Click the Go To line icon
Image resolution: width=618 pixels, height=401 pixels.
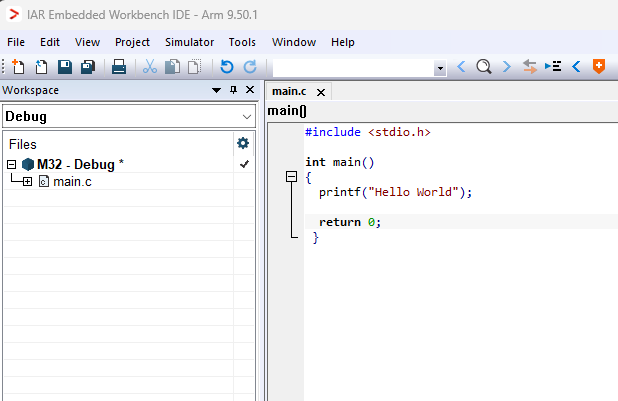(553, 66)
